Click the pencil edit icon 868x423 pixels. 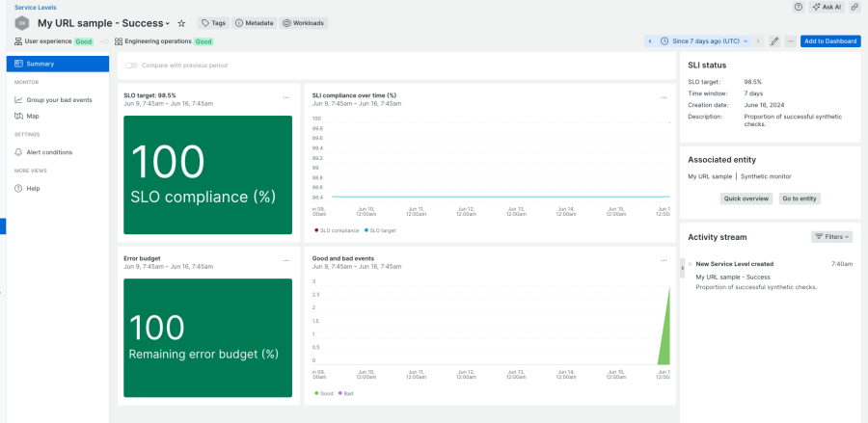point(773,41)
